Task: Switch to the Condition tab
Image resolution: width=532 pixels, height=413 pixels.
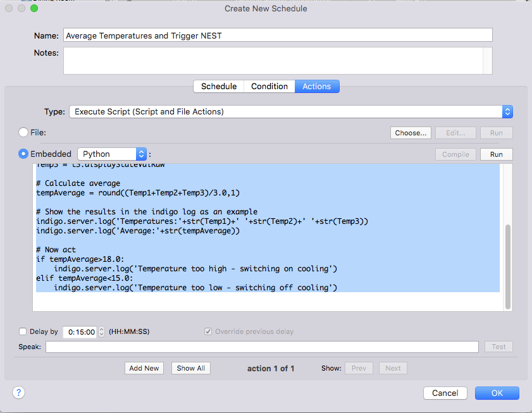Action: pyautogui.click(x=269, y=86)
